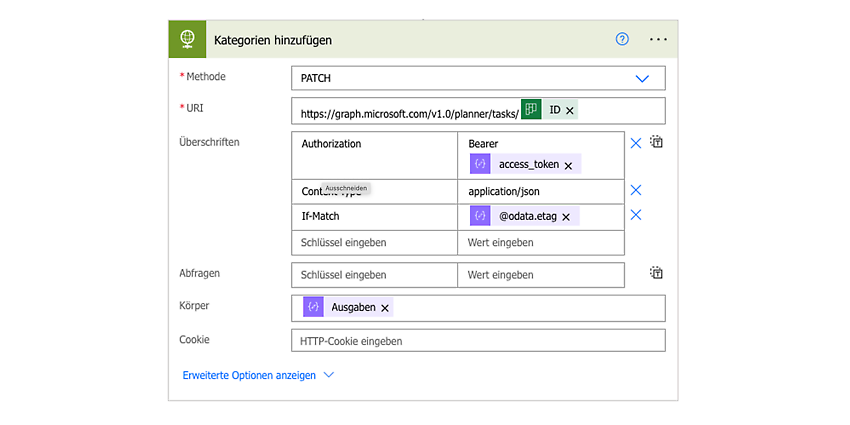Click empty header Schlüssel eingeben field
This screenshot has height=425, width=850.
pos(374,242)
